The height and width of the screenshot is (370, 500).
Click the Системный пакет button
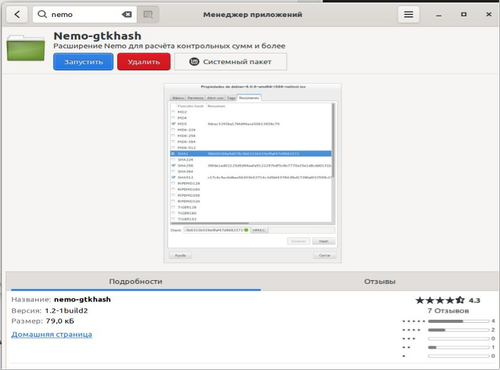coord(230,62)
